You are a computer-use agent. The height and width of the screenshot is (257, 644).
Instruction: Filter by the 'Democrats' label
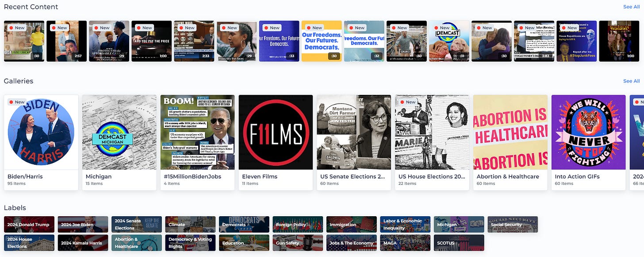coord(244,224)
